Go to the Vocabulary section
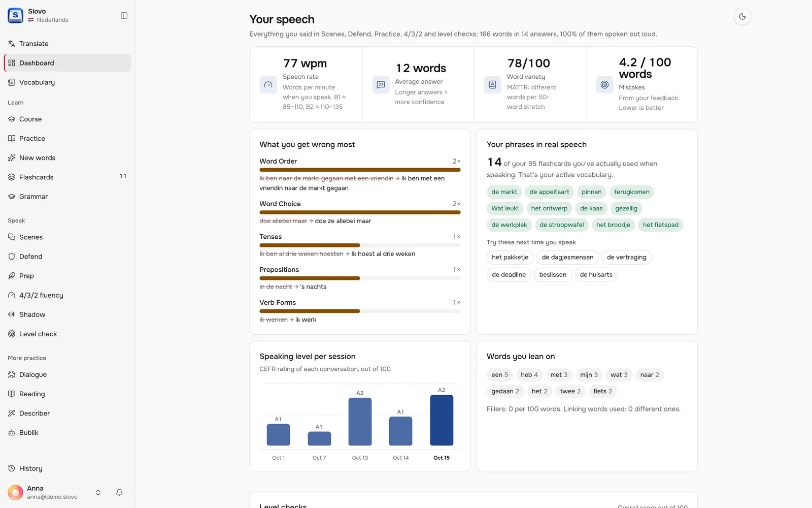The height and width of the screenshot is (508, 812). point(67,82)
